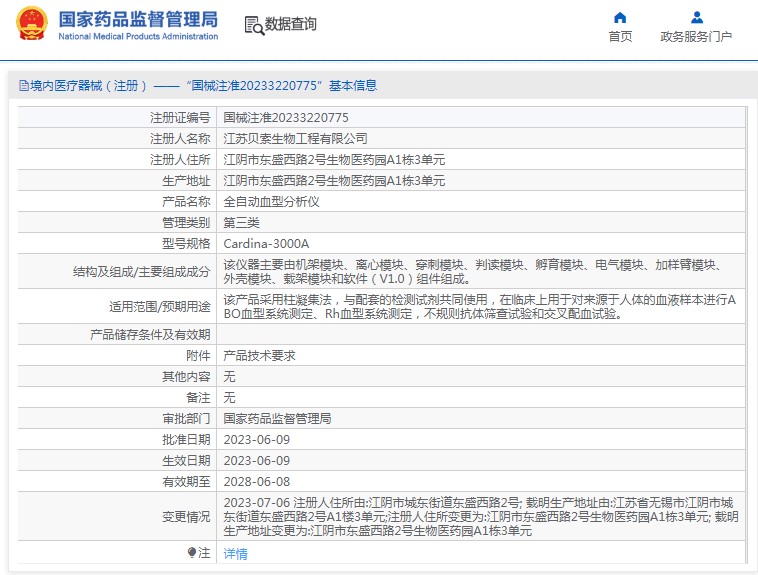Select registration number 国械注准20233220775 in table
This screenshot has width=758, height=575.
point(285,118)
